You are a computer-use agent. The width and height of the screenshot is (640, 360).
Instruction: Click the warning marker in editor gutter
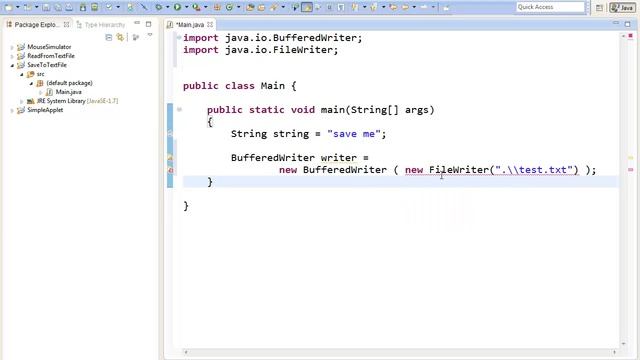tap(170, 158)
